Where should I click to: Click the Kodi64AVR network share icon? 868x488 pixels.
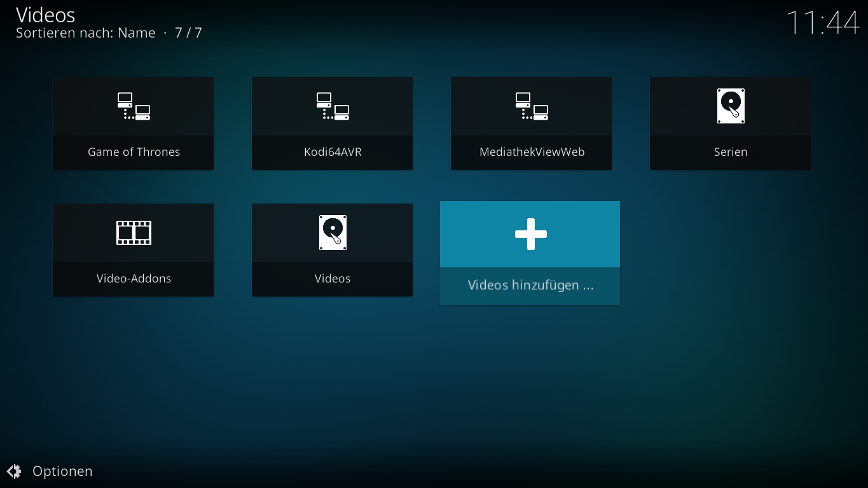pyautogui.click(x=333, y=106)
